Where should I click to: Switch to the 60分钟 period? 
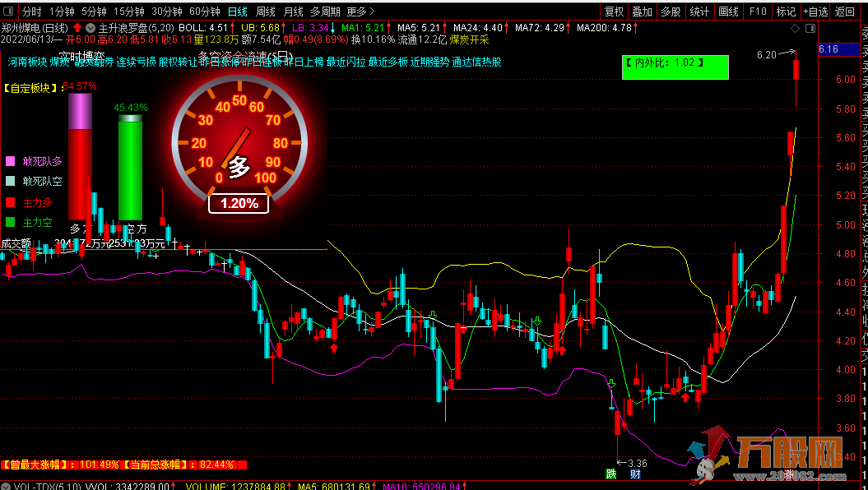coord(204,11)
